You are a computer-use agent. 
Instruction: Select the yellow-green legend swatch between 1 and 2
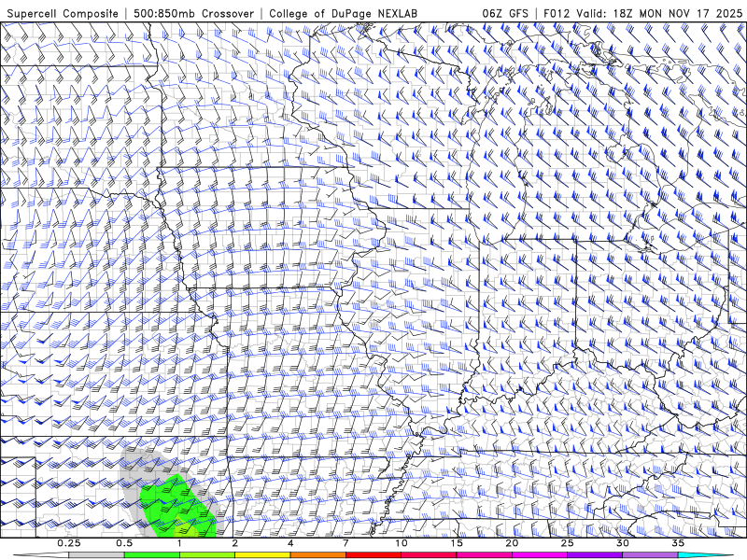[207, 555]
